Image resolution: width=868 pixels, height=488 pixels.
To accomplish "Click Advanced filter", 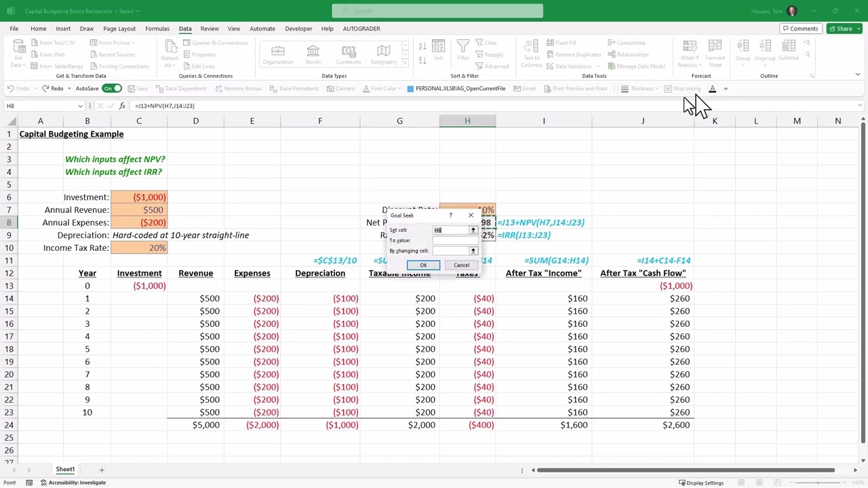I will click(492, 66).
